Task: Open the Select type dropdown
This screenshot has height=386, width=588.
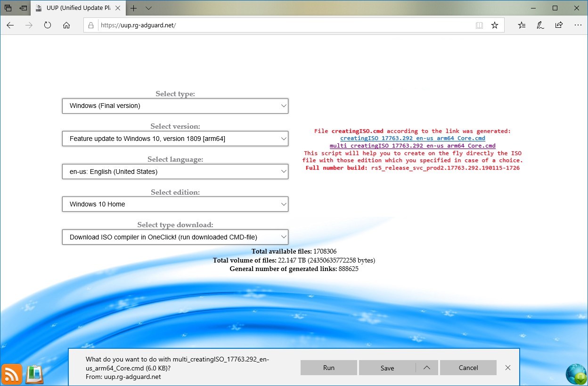Action: pos(175,106)
